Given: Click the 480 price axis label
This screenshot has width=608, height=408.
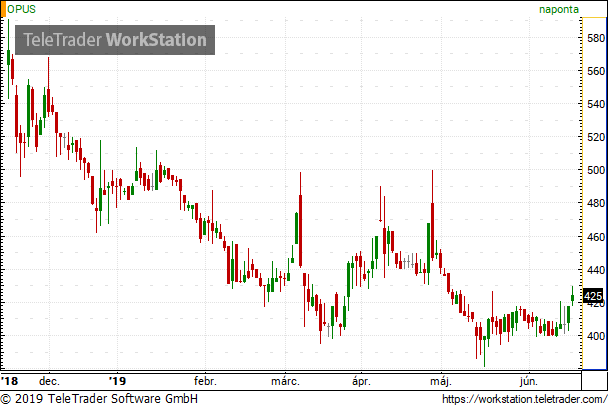Looking at the screenshot, I should (x=596, y=203).
